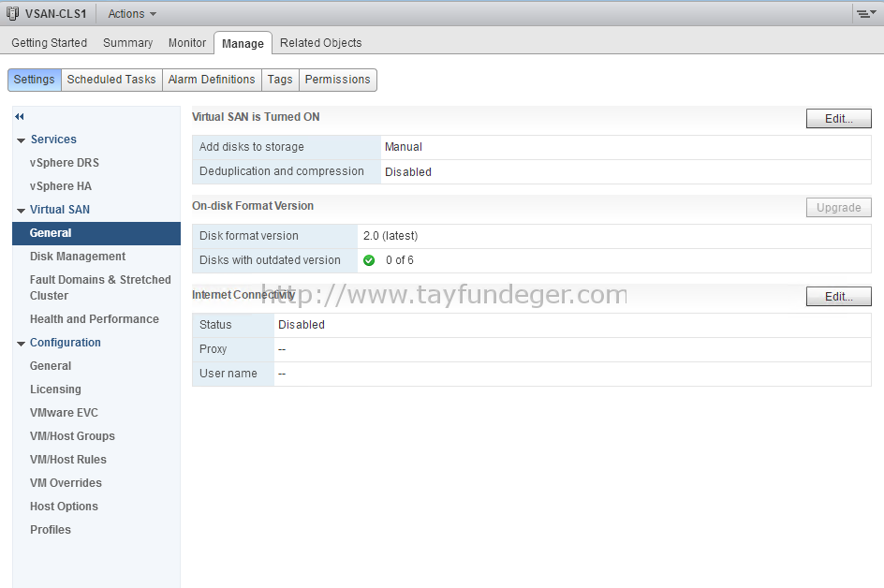Click the VSAN-CLS1 title text
The width and height of the screenshot is (884, 588).
[x=56, y=13]
